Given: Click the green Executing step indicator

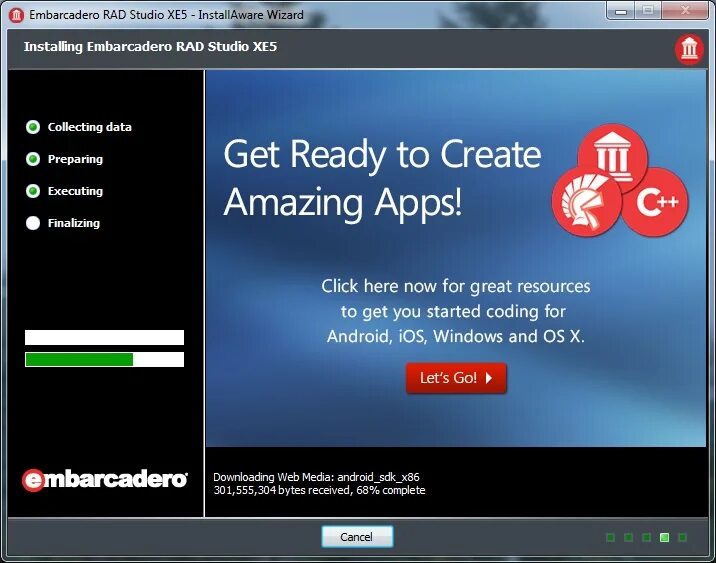Looking at the screenshot, I should tap(33, 191).
